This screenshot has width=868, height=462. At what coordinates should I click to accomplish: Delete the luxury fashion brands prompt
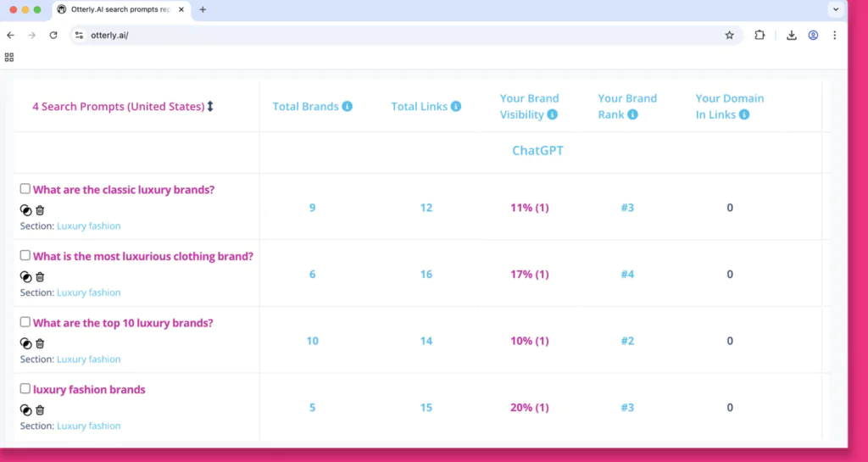[40, 410]
